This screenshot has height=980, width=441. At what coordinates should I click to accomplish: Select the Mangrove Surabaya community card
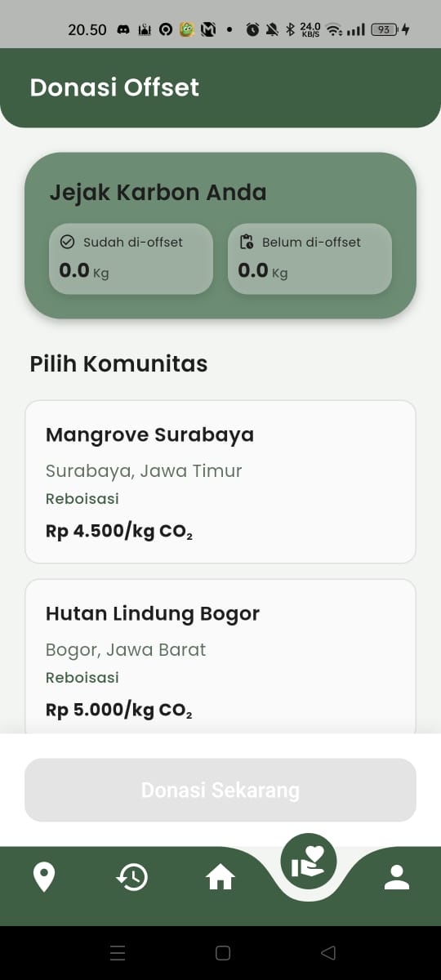point(220,482)
